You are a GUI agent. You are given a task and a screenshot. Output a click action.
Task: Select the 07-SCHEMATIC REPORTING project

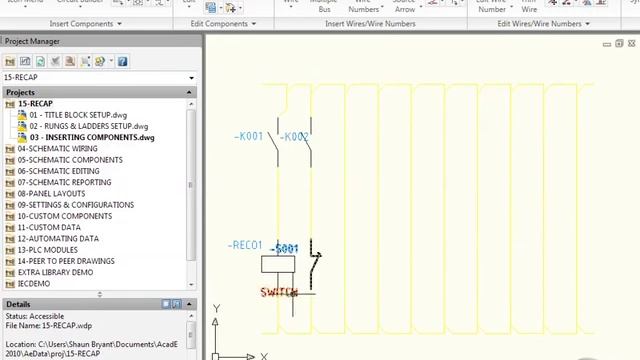(64, 182)
